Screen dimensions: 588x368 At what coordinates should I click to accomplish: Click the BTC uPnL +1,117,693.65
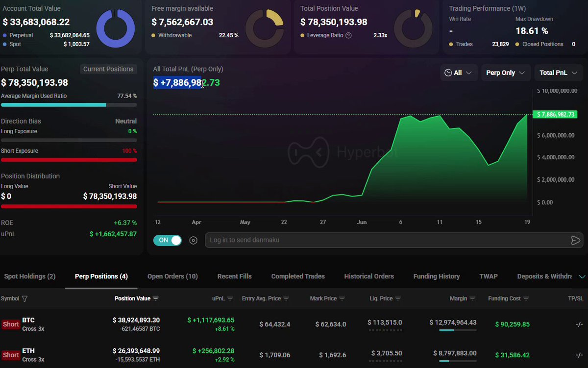(211, 320)
